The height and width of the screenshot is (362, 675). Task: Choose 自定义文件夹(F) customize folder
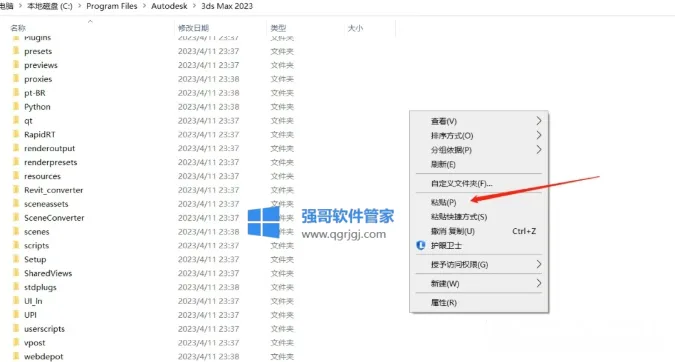pos(479,183)
